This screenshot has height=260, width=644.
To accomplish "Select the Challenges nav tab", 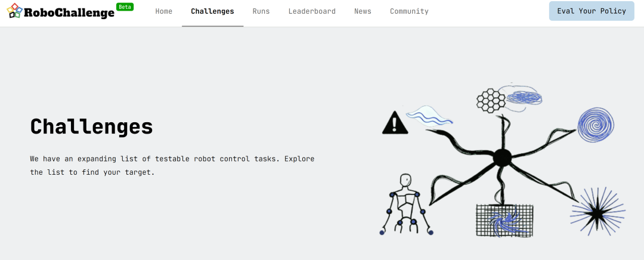I will point(212,11).
